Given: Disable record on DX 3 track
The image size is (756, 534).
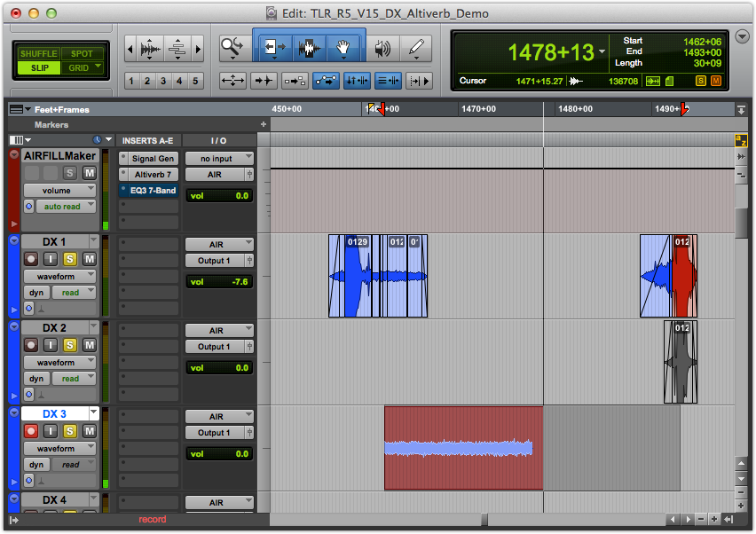Looking at the screenshot, I should (31, 431).
